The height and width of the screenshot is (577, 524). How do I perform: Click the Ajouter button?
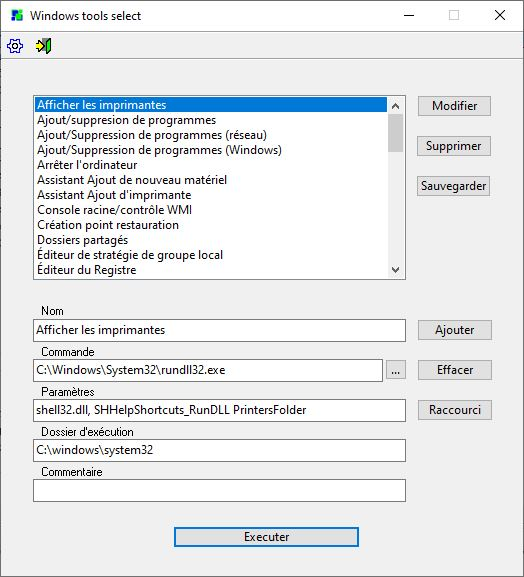coord(455,330)
